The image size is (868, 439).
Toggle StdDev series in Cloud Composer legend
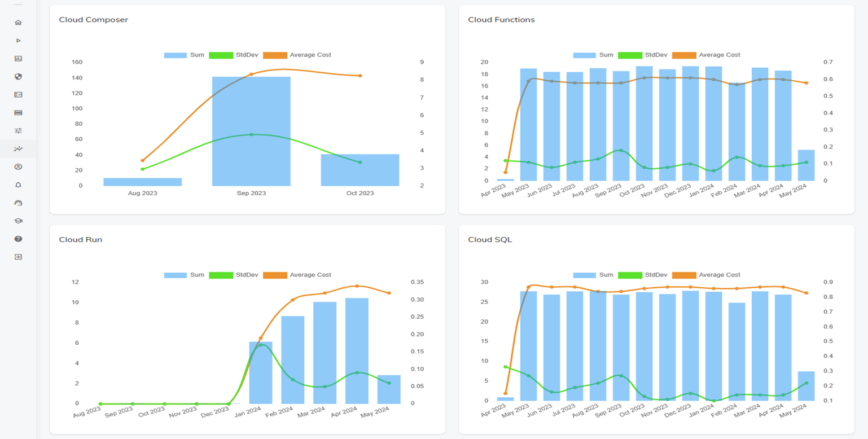point(234,55)
